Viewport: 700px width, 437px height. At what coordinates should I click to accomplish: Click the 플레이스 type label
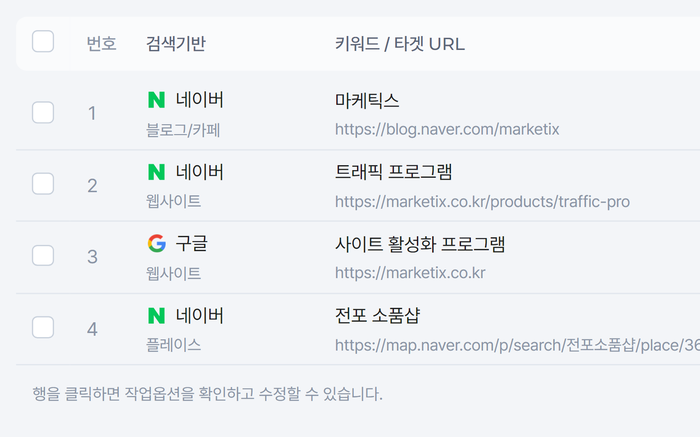click(174, 345)
